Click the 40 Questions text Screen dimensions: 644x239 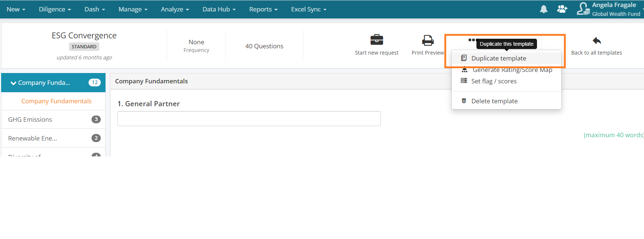pyautogui.click(x=264, y=46)
